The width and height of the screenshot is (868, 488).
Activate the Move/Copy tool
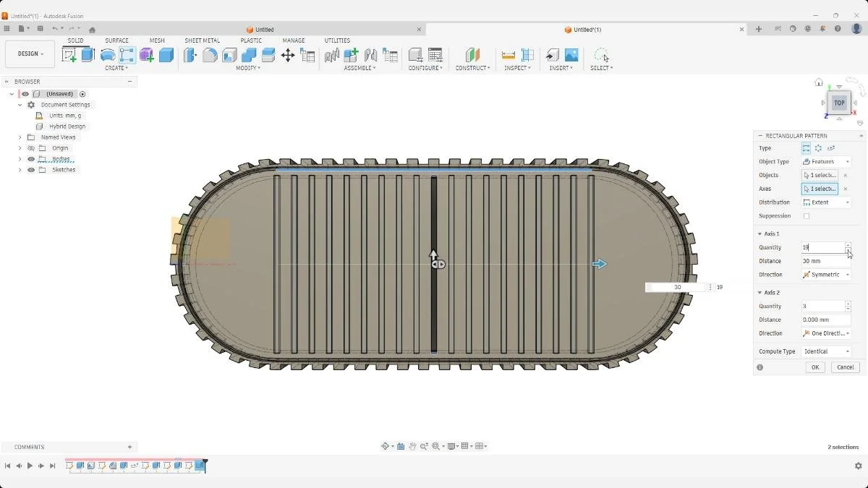(x=289, y=54)
